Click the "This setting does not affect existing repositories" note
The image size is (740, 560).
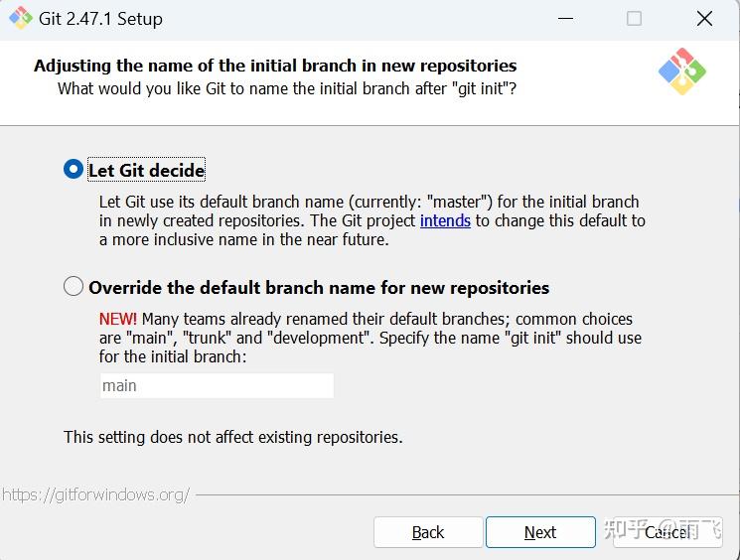point(233,437)
